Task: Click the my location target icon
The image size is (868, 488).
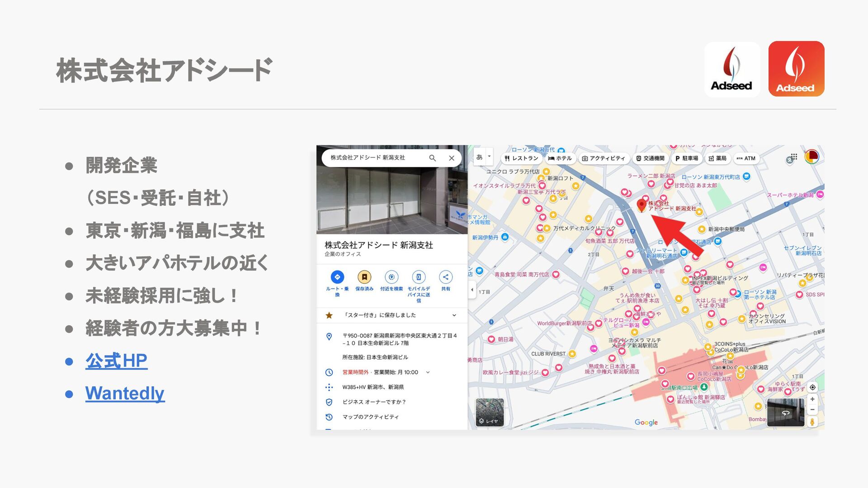Action: click(812, 387)
